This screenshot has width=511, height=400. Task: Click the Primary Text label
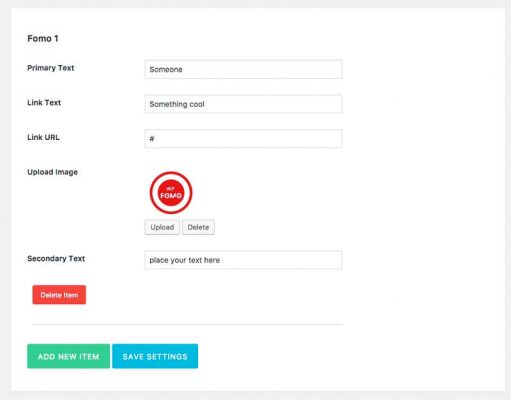point(51,68)
